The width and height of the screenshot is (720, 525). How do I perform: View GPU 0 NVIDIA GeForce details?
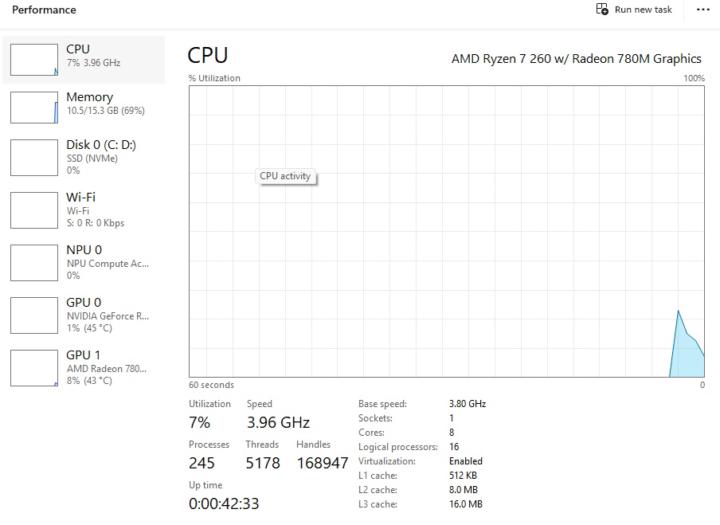84,303
